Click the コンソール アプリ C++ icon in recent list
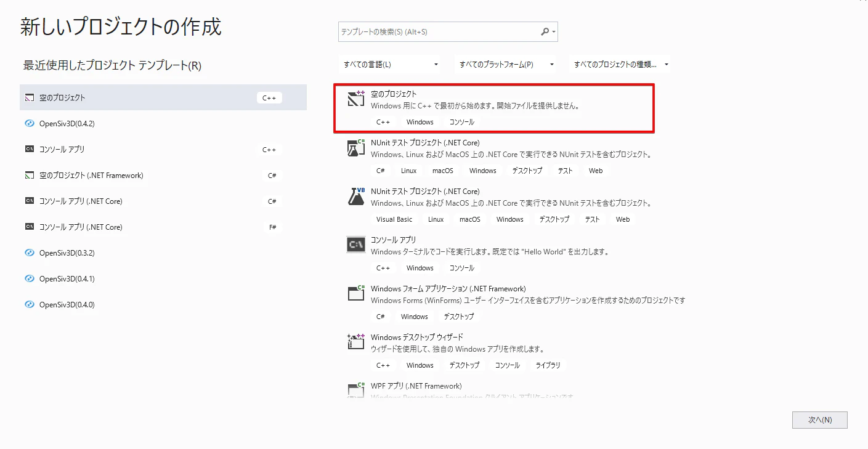Image resolution: width=868 pixels, height=449 pixels. click(29, 149)
